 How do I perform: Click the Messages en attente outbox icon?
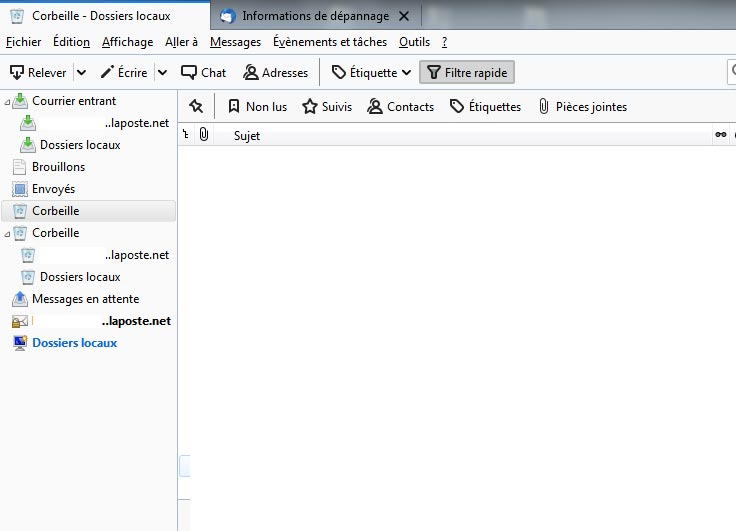point(19,299)
